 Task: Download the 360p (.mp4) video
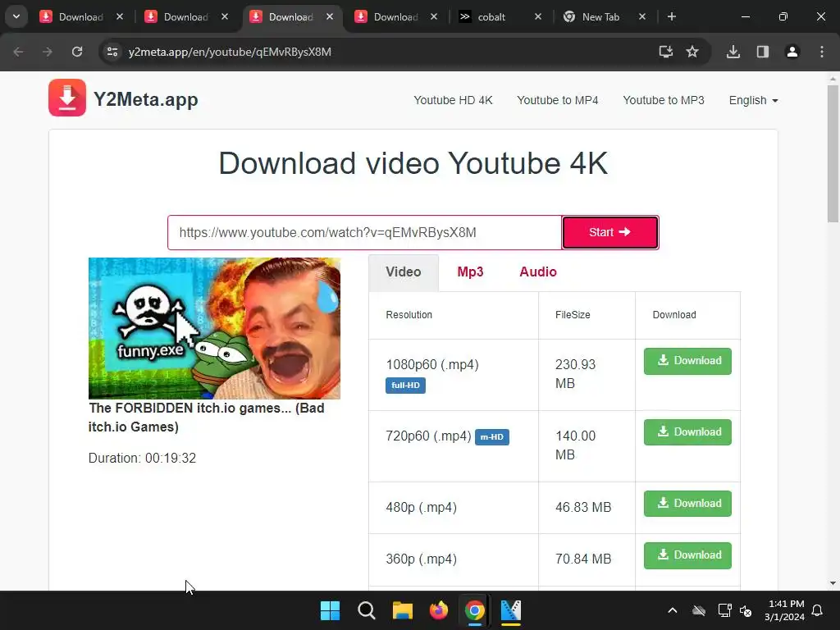(x=687, y=555)
